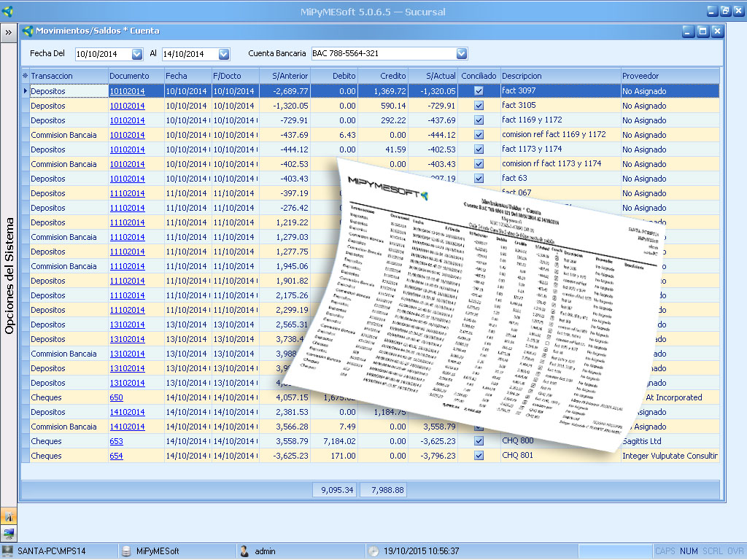Open document link 14102014 for Commision Bancaia

127,427
